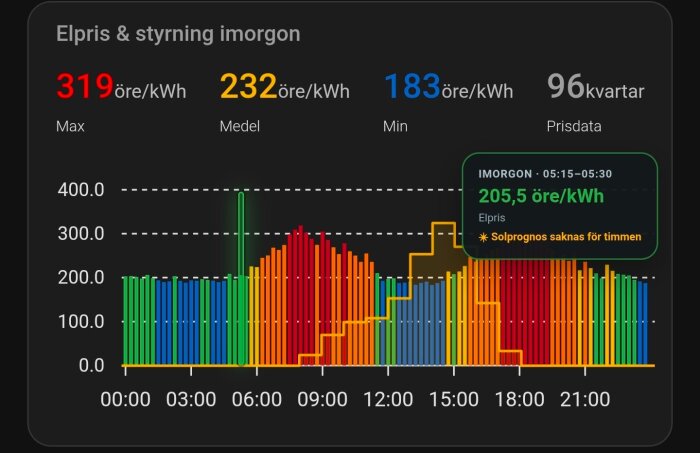Viewport: 700px width, 453px height.
Task: Click the 03:00 x-axis label
Action: point(191,399)
